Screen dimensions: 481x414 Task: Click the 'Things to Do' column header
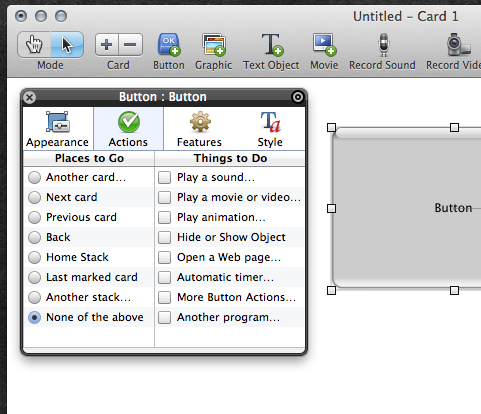(x=230, y=158)
